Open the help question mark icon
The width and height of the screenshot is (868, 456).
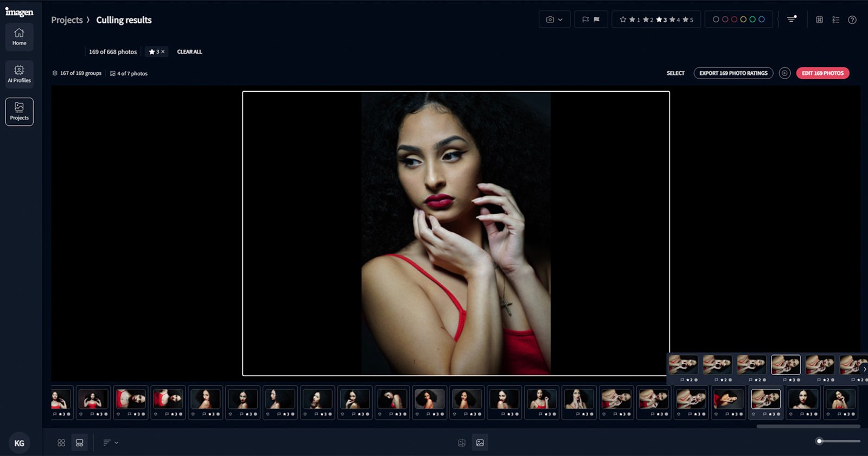tap(852, 20)
